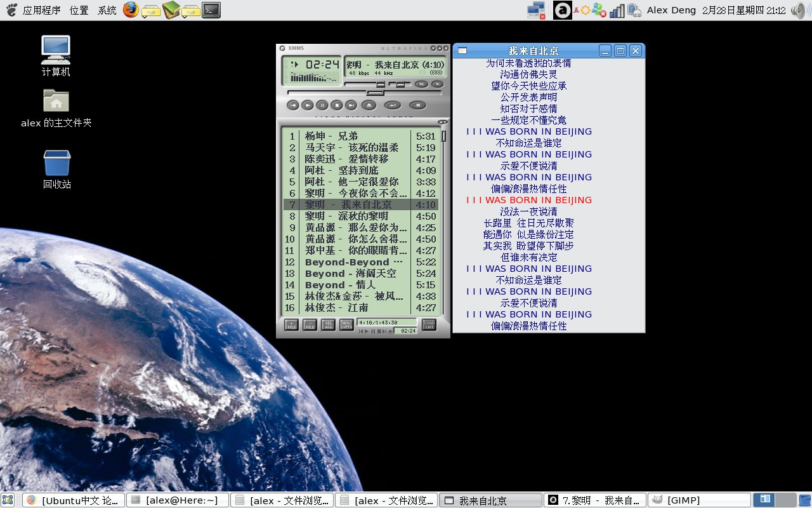Toggle the EQ equalizer window button
Screen dimensions: 812x508
click(421, 84)
